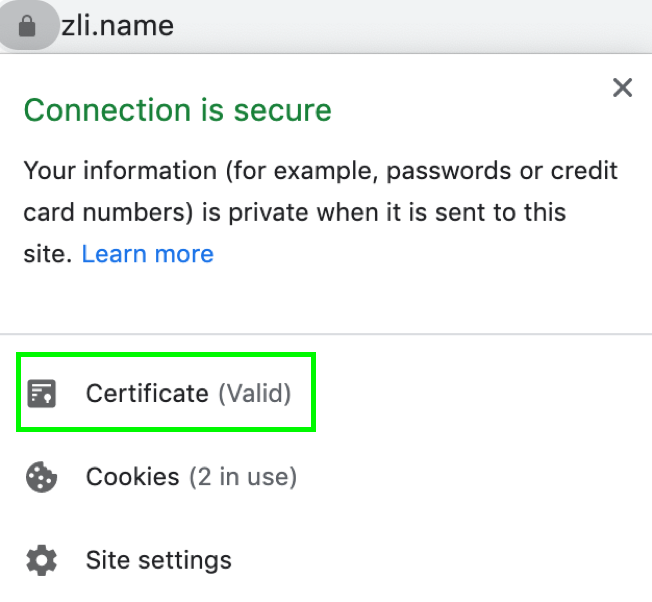Click the word "Cookies" in the popup

coord(133,477)
